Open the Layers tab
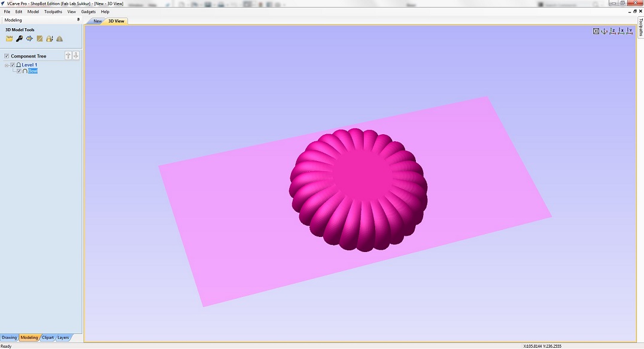 tap(63, 338)
